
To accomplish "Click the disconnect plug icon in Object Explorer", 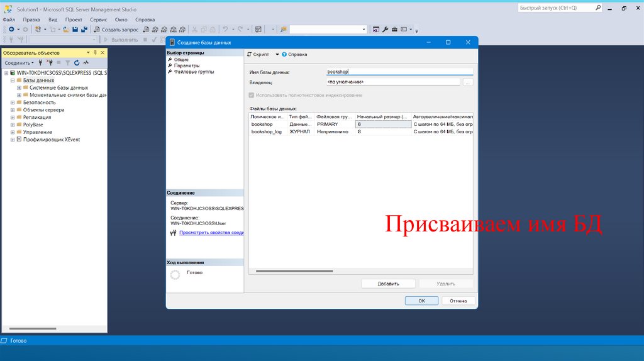I will point(50,63).
